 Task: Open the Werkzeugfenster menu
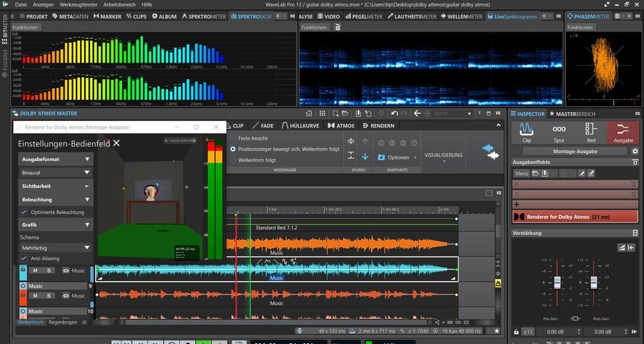pos(79,5)
